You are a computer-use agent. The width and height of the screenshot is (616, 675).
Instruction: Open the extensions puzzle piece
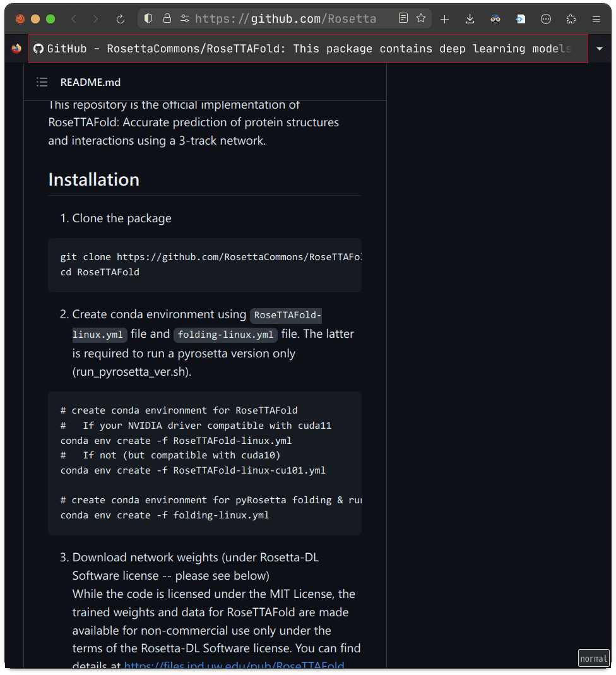(x=571, y=19)
